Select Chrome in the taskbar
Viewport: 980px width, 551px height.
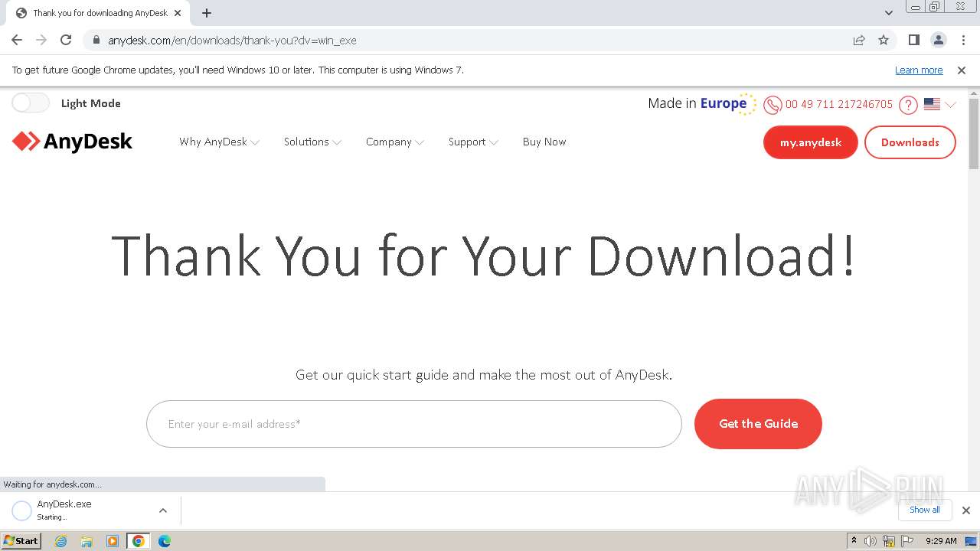tap(139, 541)
